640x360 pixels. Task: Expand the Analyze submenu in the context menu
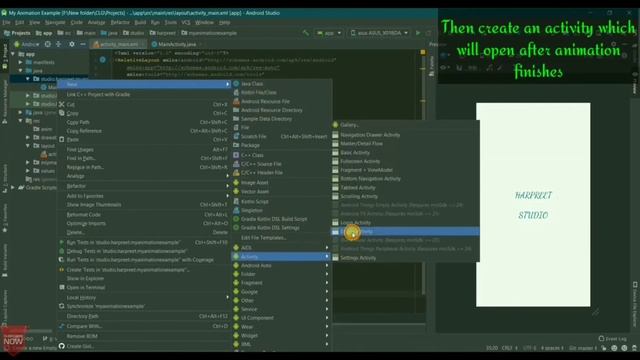point(143,176)
